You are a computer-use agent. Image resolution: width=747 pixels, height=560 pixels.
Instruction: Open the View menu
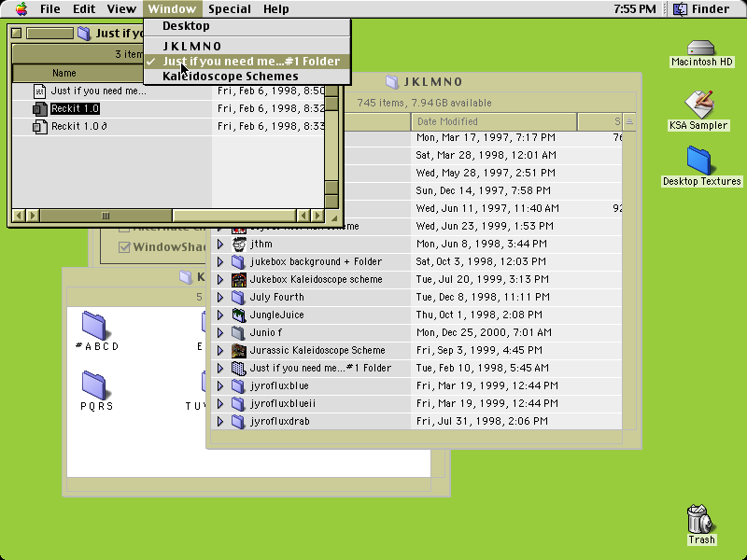pos(121,8)
